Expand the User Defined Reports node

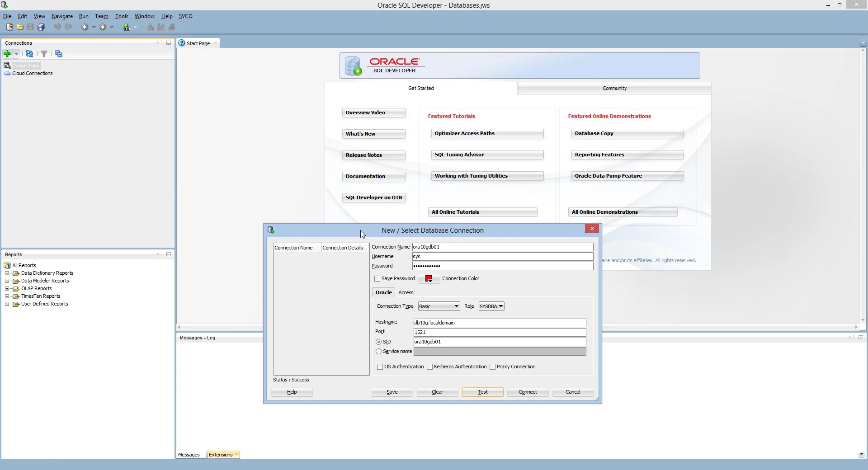(7, 304)
